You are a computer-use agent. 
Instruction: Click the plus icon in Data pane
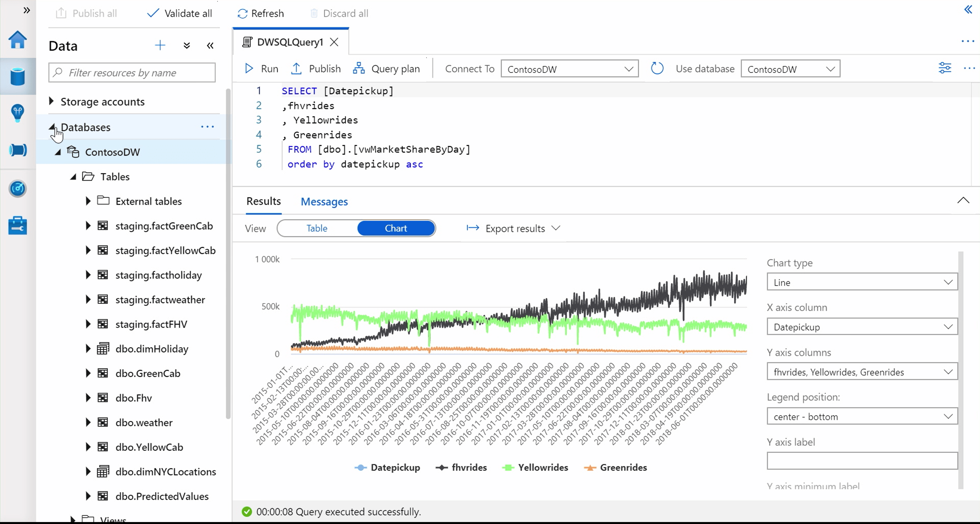point(160,45)
